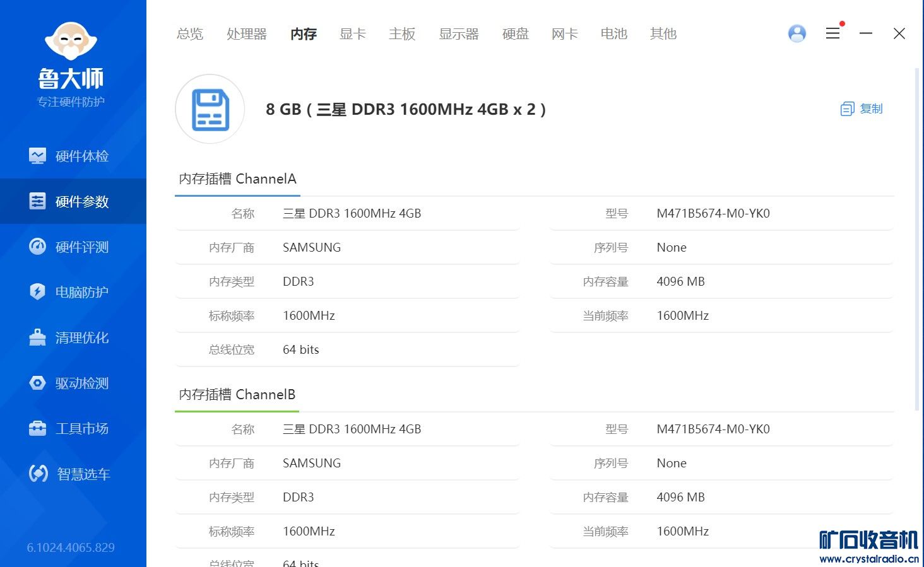Click the 鲁大师 logo avatar

pyautogui.click(x=71, y=41)
